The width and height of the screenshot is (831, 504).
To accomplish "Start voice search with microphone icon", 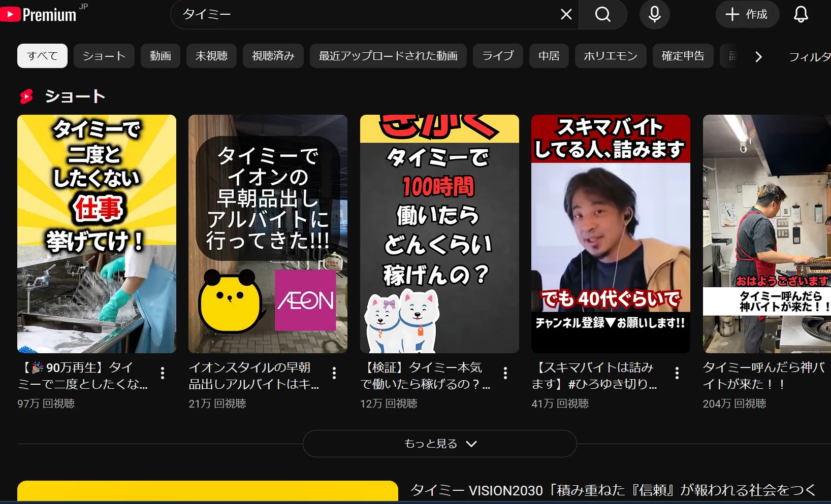I will (x=654, y=14).
